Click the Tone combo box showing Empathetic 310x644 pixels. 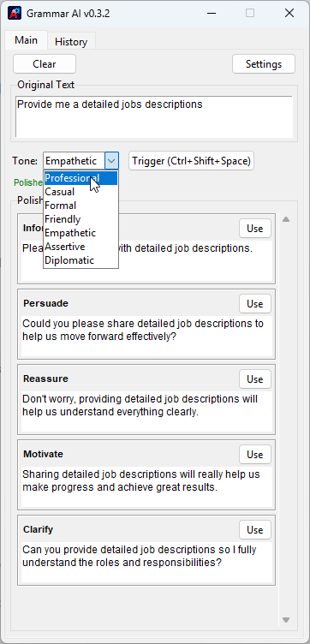click(x=80, y=161)
